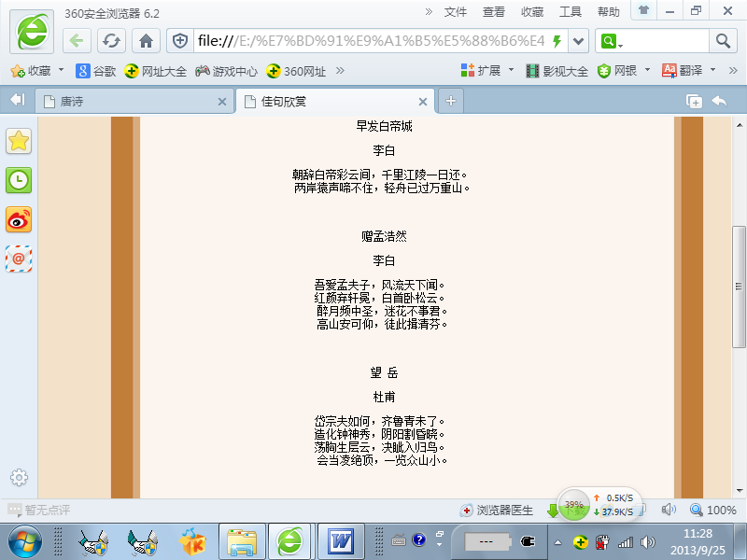Click the browser back arrow button

(x=78, y=41)
